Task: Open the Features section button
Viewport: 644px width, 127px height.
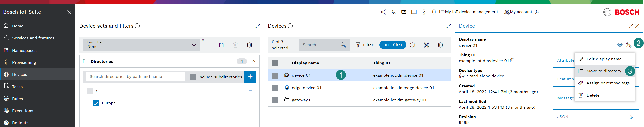Action: tap(564, 79)
